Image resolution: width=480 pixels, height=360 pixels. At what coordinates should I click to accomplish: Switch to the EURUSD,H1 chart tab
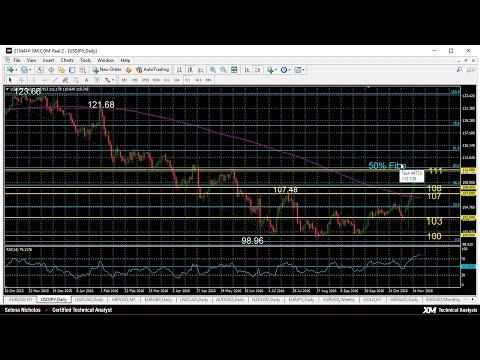point(21,300)
